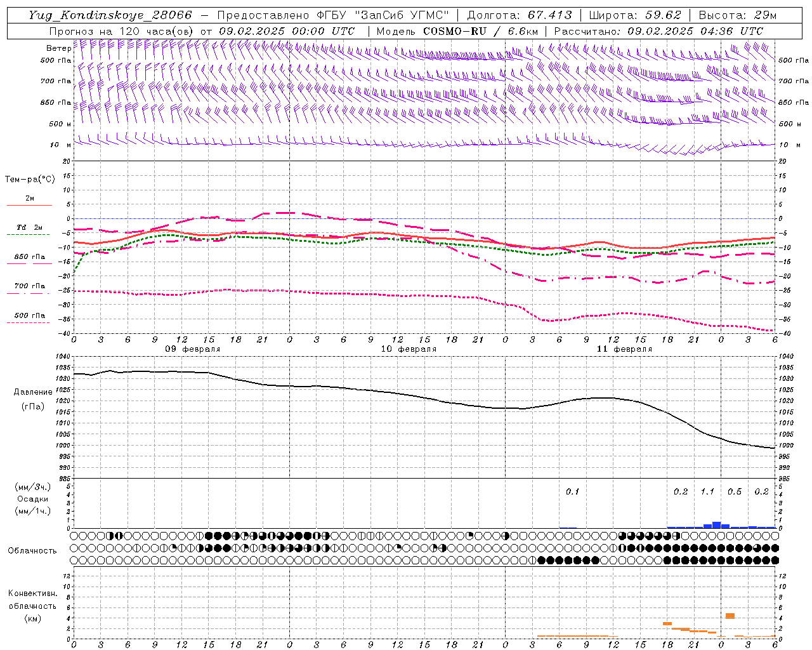Viewport: 812px width, 650px height.
Task: Click the (мм/3ч.) unit label
Action: pos(33,487)
